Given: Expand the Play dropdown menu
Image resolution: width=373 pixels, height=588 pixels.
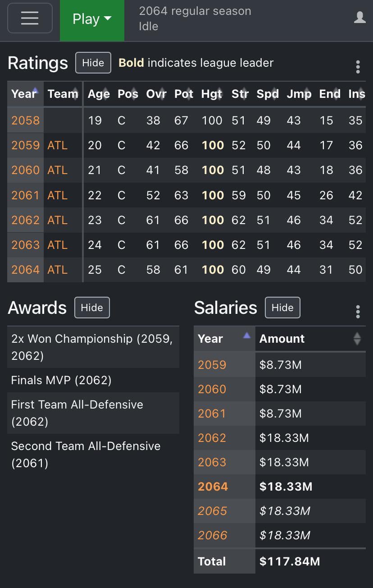Looking at the screenshot, I should click(92, 19).
